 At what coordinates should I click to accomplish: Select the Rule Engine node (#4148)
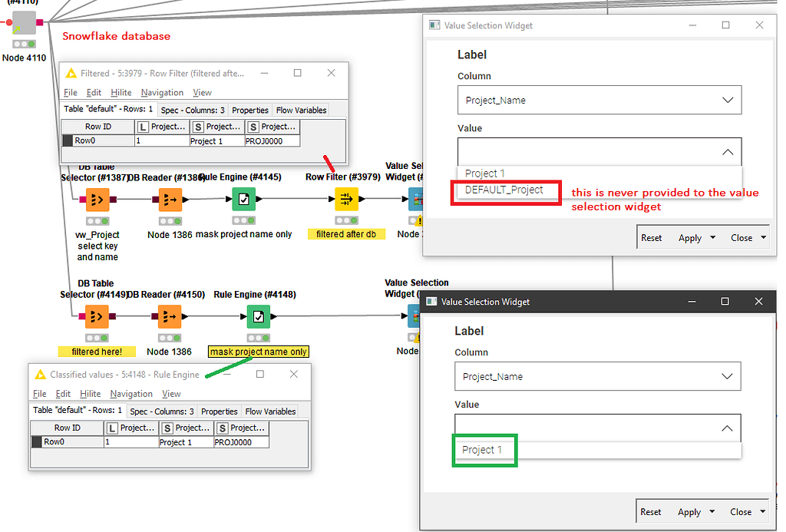(258, 316)
